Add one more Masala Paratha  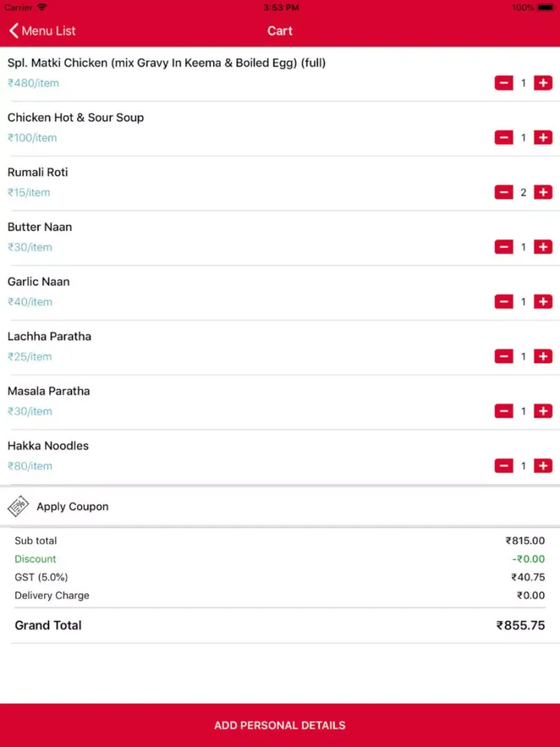543,411
